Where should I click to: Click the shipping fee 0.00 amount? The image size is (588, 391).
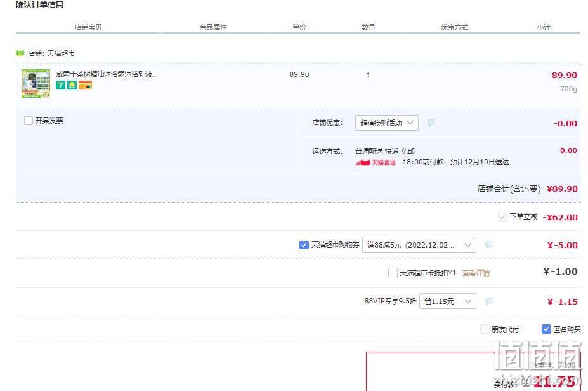(x=568, y=150)
